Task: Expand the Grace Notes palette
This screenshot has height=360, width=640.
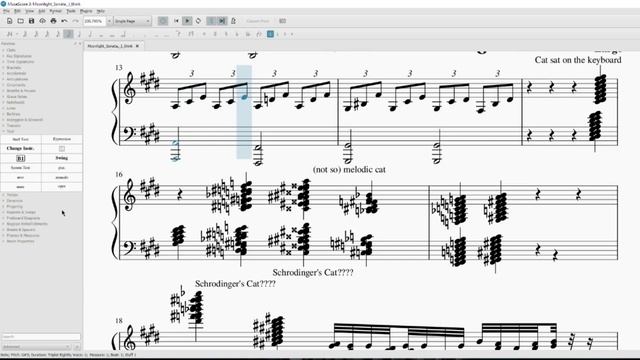Action: [x=17, y=97]
